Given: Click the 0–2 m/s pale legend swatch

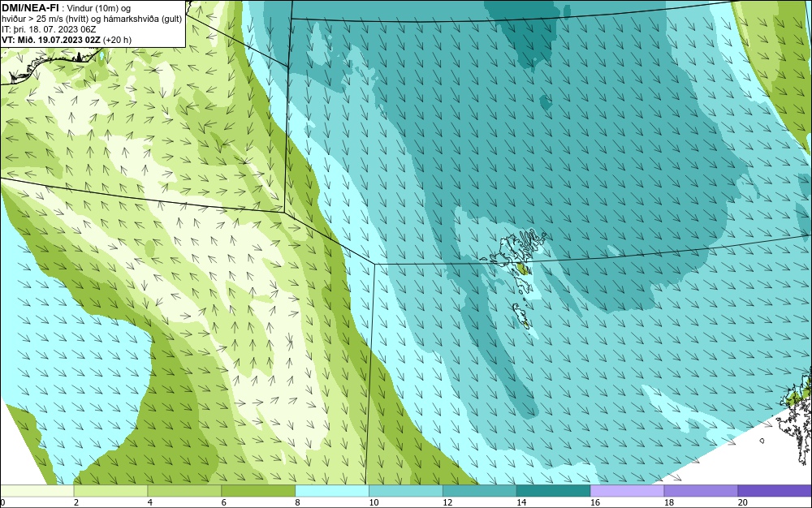Looking at the screenshot, I should (37, 491).
